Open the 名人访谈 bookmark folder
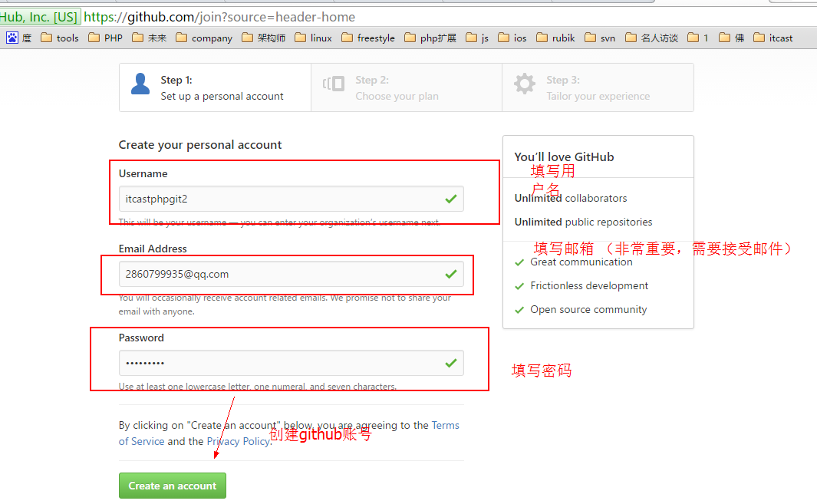 pos(652,38)
